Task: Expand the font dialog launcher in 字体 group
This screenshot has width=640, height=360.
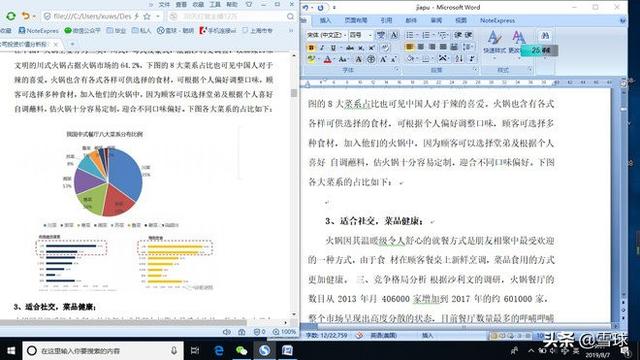Action: 396,70
